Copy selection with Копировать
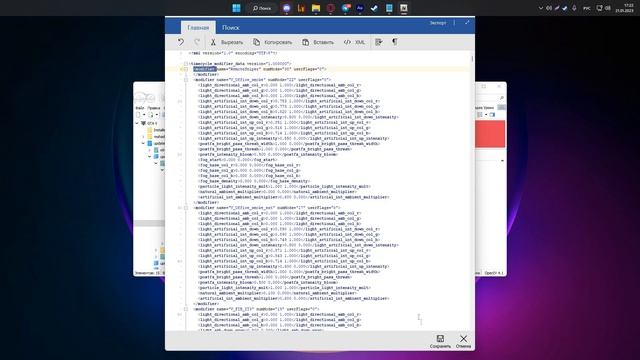Image resolution: width=640 pixels, height=360 pixels. coord(272,42)
